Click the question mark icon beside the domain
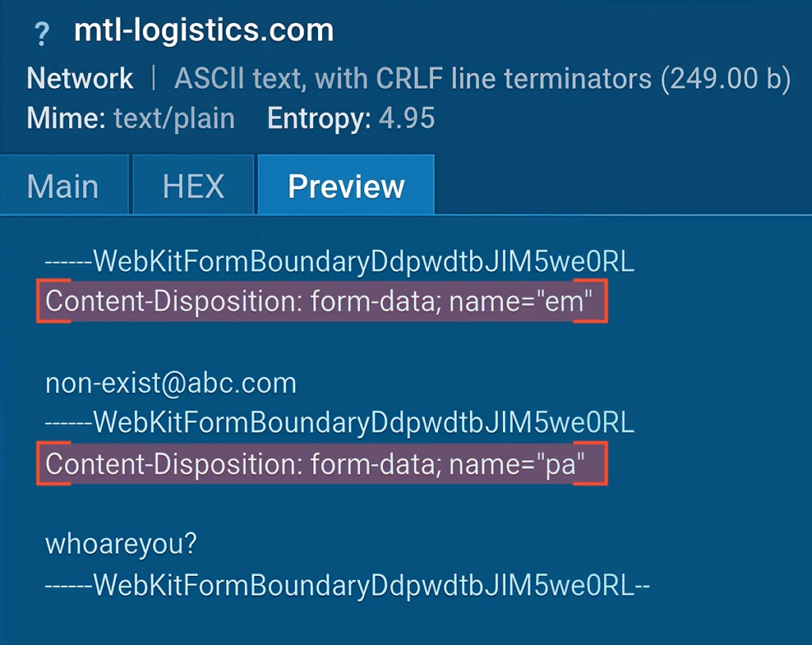The height and width of the screenshot is (645, 812). [x=41, y=35]
